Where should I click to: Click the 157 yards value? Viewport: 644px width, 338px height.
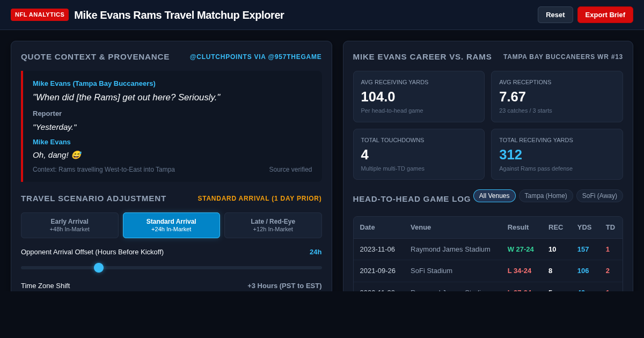(x=583, y=249)
